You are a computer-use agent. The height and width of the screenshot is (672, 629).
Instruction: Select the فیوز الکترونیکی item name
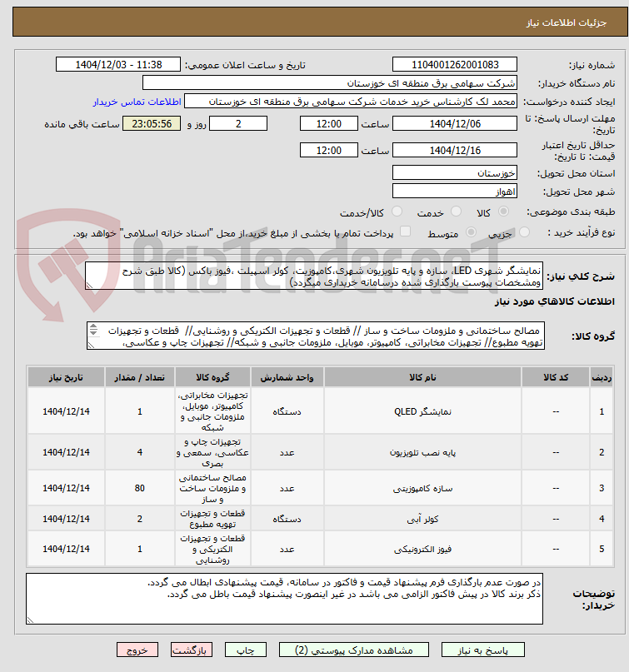tap(422, 549)
